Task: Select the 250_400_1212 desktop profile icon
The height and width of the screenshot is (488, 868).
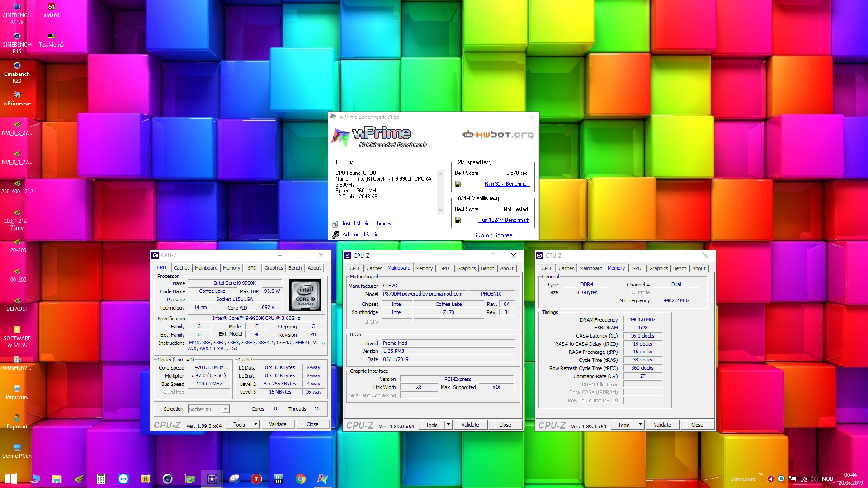Action: pos(17,187)
